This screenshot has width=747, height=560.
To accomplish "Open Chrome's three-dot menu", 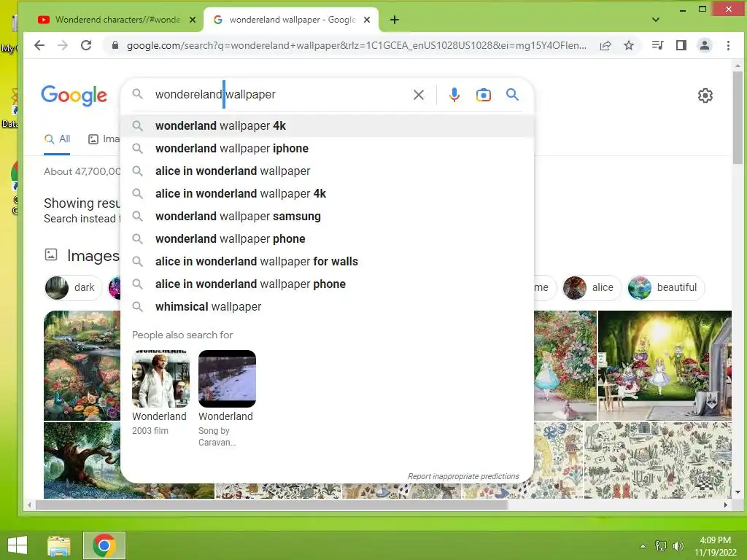I will tap(728, 45).
